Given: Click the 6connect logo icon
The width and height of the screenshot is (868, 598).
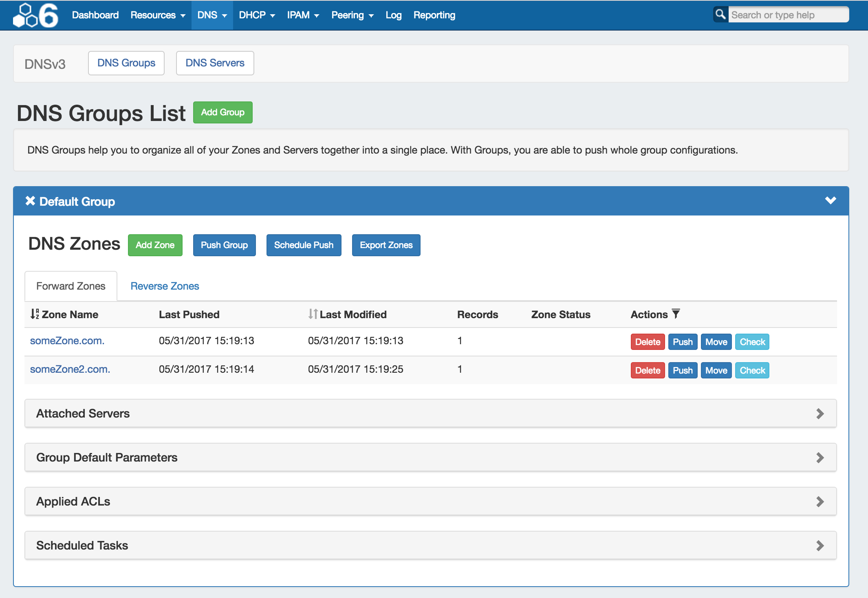Looking at the screenshot, I should pyautogui.click(x=36, y=15).
